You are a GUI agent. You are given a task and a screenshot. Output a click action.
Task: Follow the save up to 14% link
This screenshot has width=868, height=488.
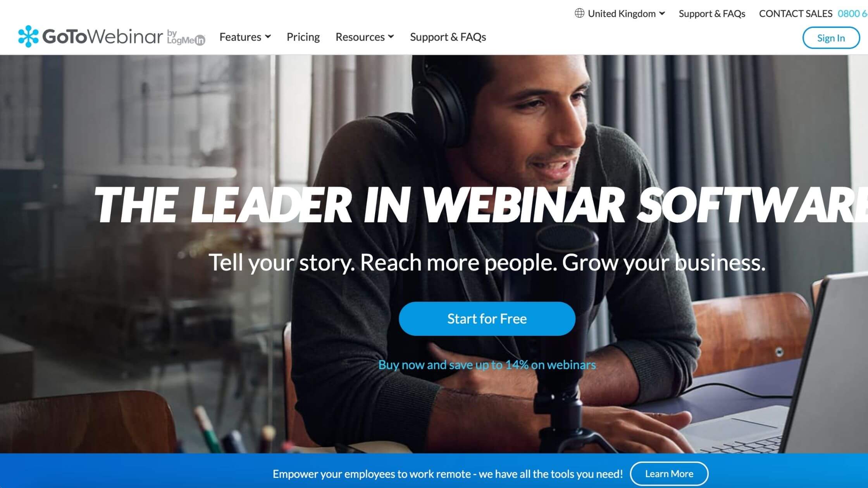487,365
